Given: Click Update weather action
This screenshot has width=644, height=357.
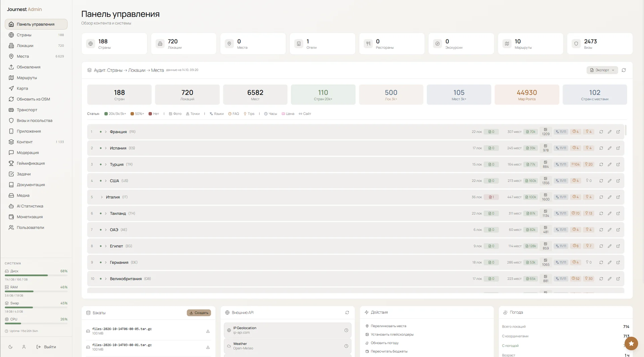Looking at the screenshot, I should 382,343.
